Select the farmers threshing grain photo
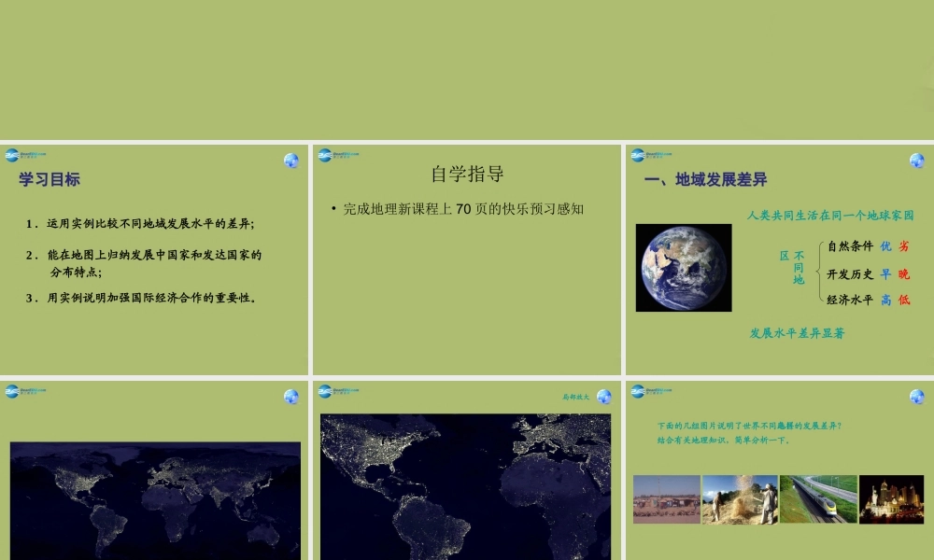The image size is (934, 560). (x=740, y=499)
